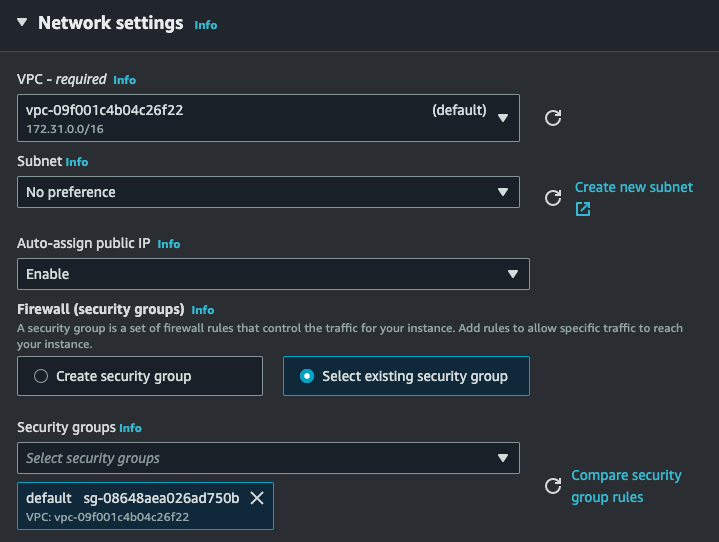The width and height of the screenshot is (719, 542).
Task: Open the Subnet No preference dropdown
Action: (x=268, y=192)
